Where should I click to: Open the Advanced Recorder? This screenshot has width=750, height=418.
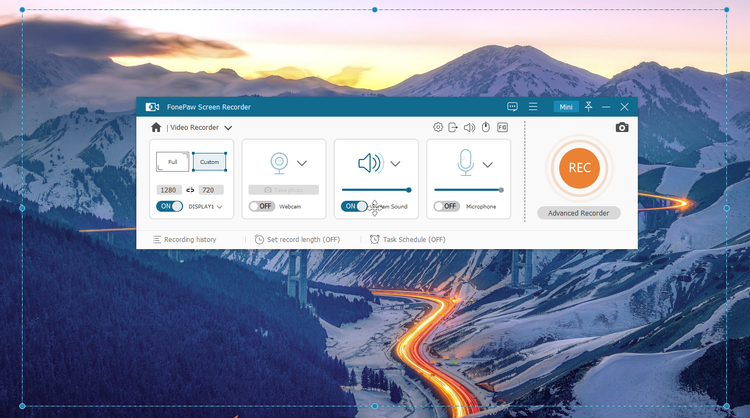click(x=579, y=213)
